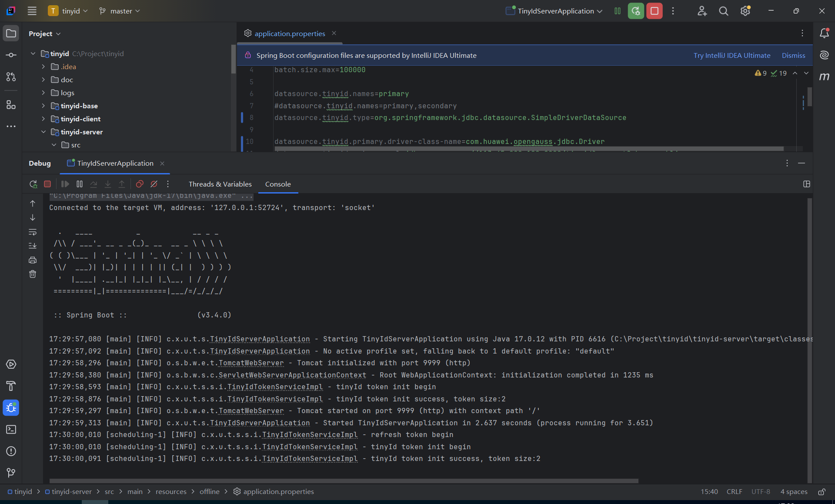Open the Terminal tool window
This screenshot has width=835, height=504.
pos(11,429)
